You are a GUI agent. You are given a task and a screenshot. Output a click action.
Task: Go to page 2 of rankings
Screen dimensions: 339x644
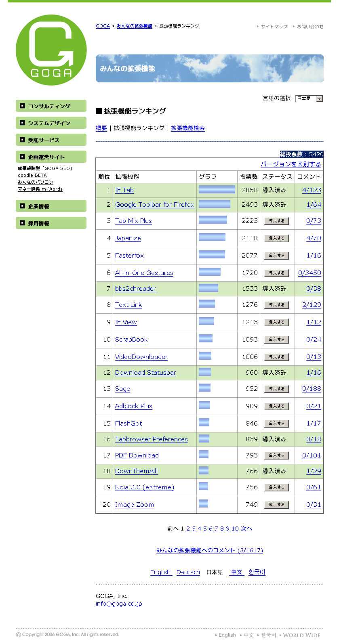pyautogui.click(x=188, y=529)
